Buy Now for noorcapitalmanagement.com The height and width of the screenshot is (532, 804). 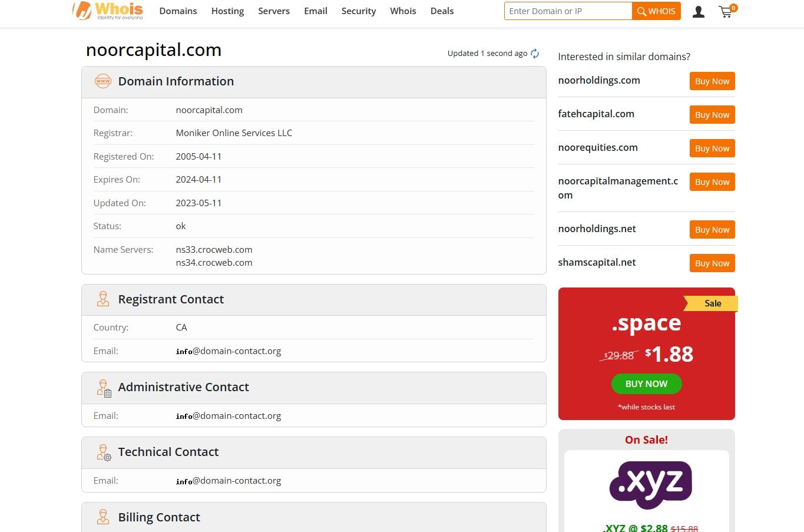(x=712, y=182)
